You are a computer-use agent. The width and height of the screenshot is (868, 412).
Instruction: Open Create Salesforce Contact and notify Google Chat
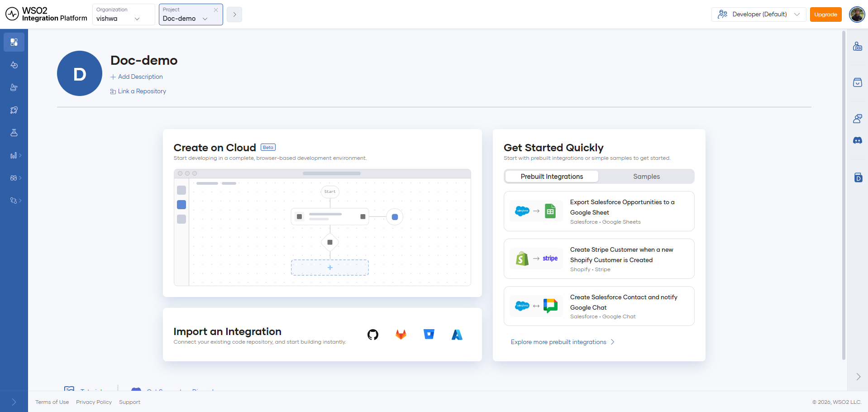pyautogui.click(x=599, y=306)
